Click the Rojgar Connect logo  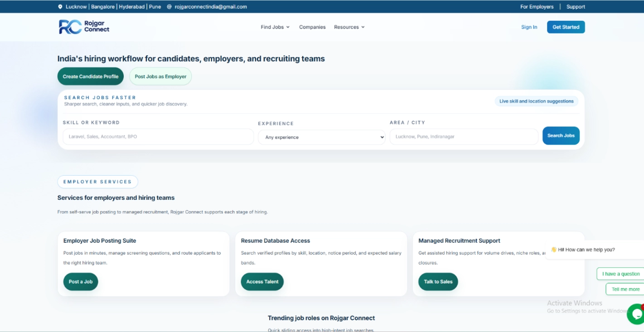(x=84, y=27)
